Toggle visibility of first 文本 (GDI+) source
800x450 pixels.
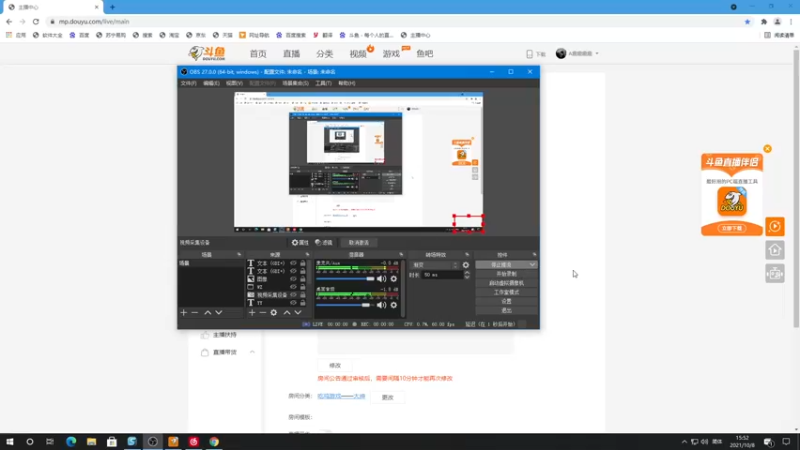293,263
